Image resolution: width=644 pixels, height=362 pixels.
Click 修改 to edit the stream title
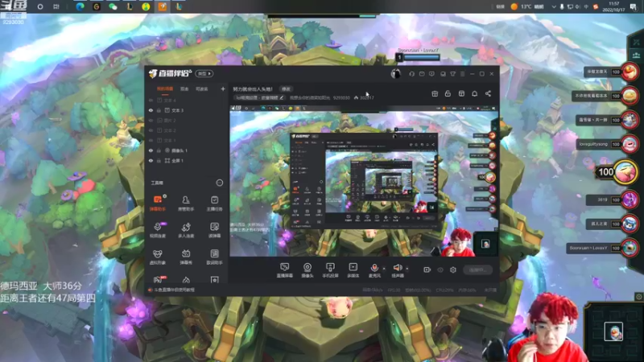point(286,88)
